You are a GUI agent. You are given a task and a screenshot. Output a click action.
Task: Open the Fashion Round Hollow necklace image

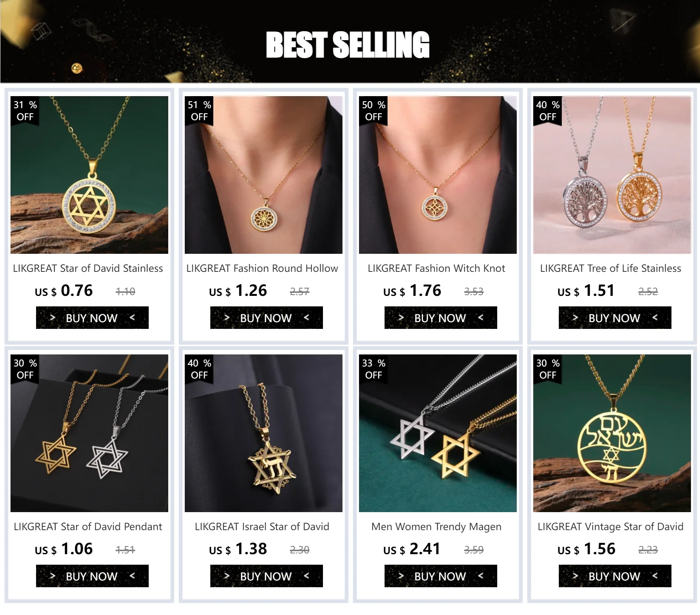pos(264,175)
